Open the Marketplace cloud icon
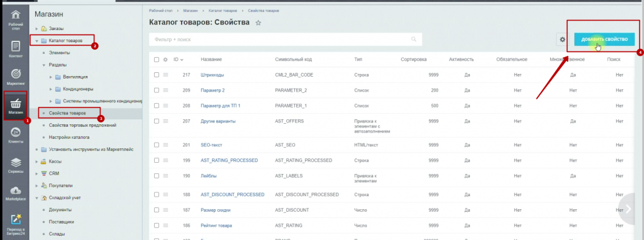The image size is (644, 240). click(16, 194)
